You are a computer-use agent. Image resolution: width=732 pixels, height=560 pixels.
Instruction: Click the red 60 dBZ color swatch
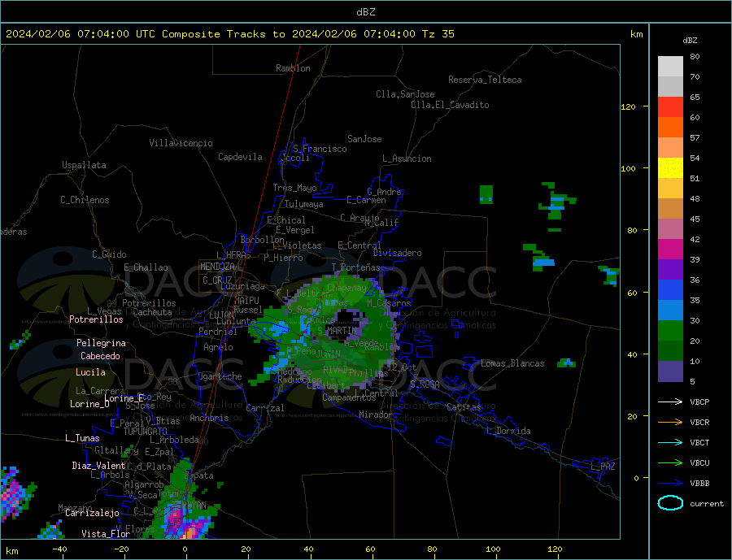point(670,106)
